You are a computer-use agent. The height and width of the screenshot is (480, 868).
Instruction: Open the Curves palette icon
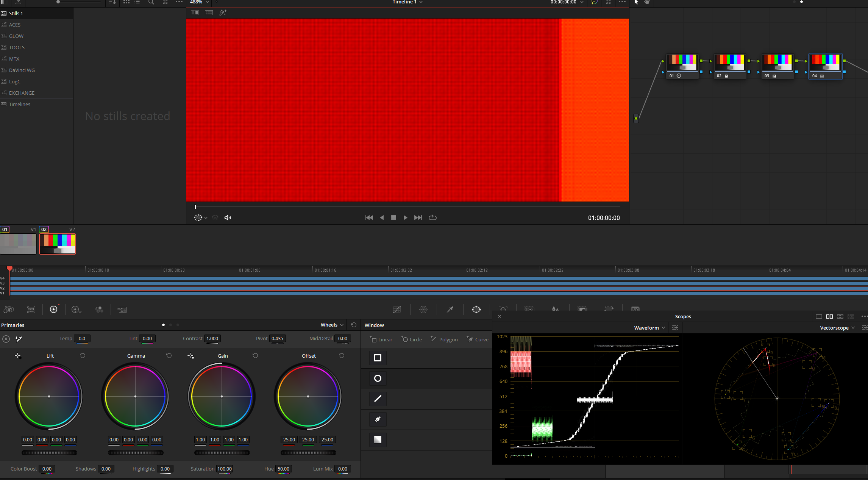pyautogui.click(x=397, y=310)
